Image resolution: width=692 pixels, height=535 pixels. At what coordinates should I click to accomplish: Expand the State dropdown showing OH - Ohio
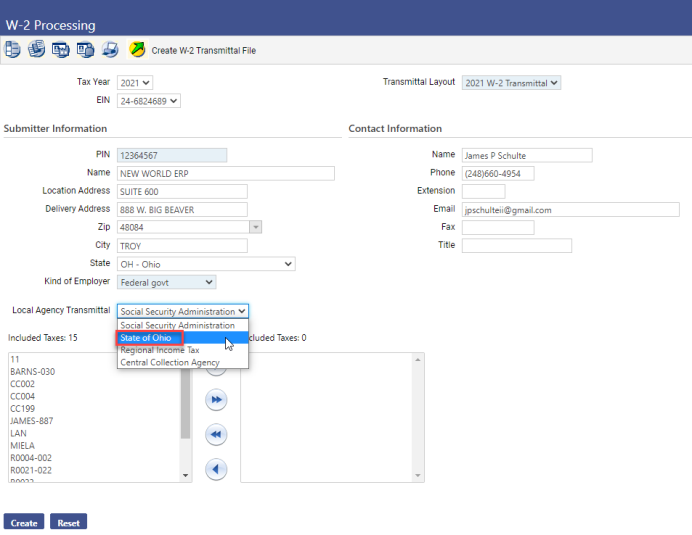click(206, 264)
